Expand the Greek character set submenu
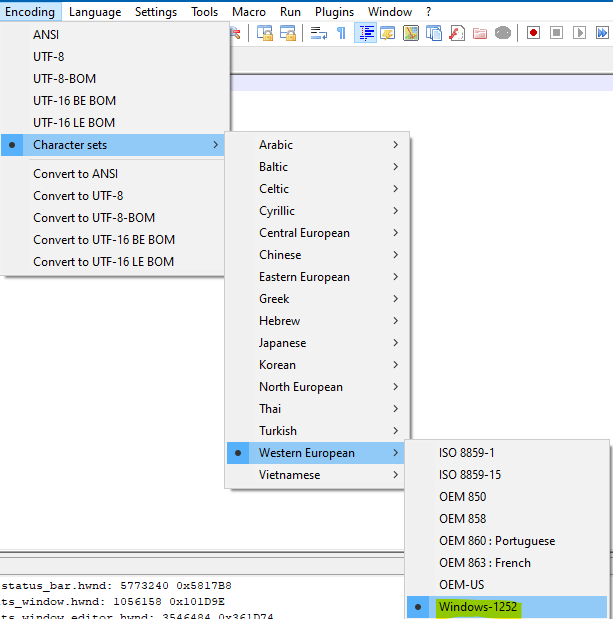Image resolution: width=613 pixels, height=620 pixels. (317, 299)
